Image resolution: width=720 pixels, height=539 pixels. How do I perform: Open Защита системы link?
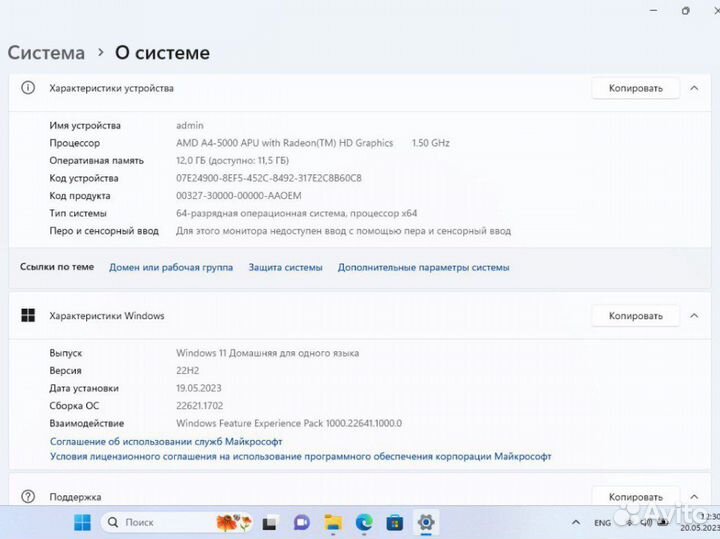285,267
